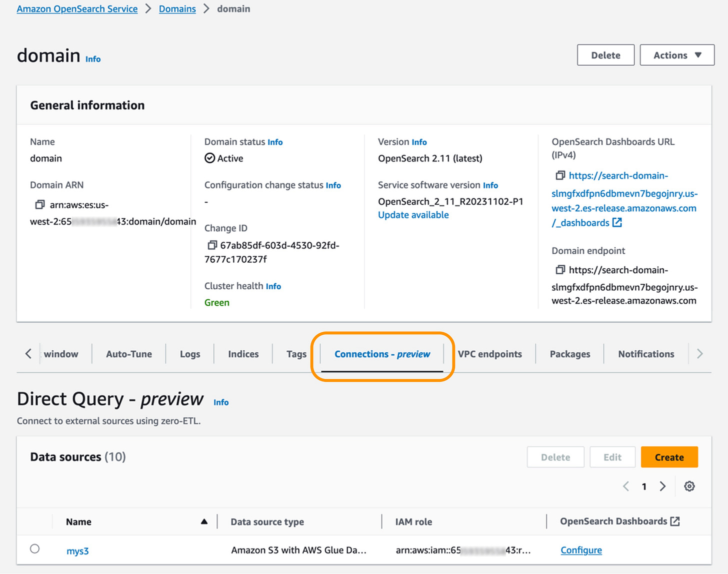Click the Configure link for mys3
The height and width of the screenshot is (574, 728).
point(581,550)
